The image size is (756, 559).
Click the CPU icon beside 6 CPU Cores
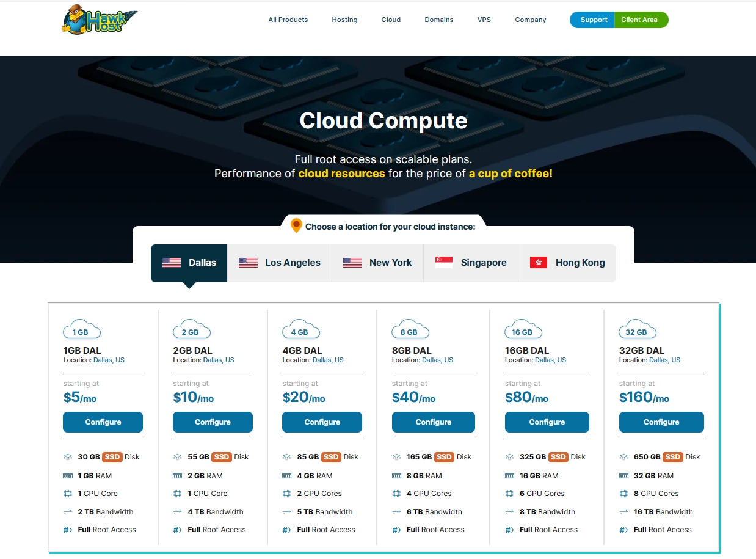click(x=509, y=494)
